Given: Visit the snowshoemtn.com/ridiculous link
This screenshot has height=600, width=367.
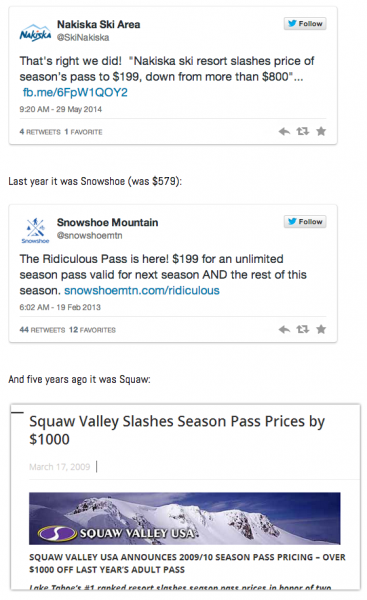Looking at the screenshot, I should pos(142,290).
